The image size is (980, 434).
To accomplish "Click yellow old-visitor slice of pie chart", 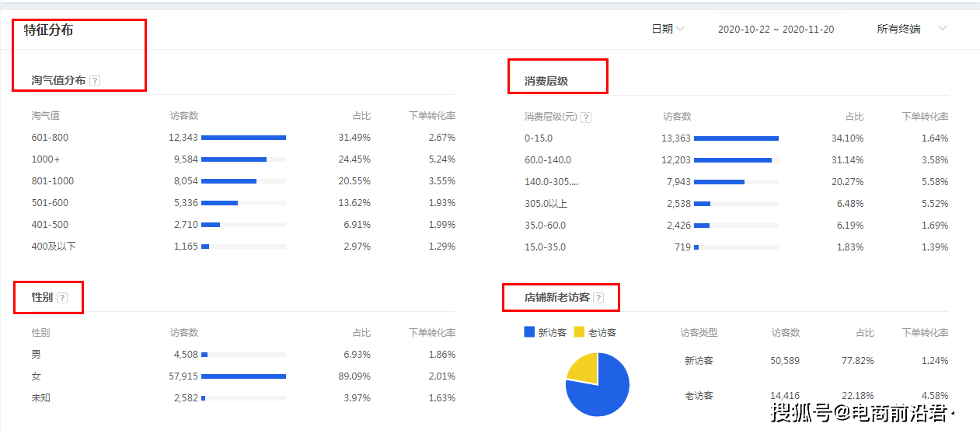I will coord(583,367).
